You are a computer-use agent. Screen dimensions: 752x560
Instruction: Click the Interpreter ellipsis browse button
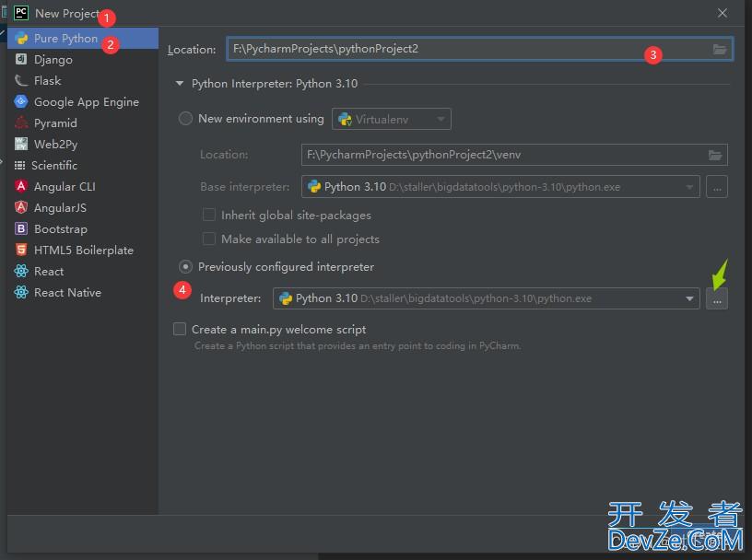click(x=717, y=298)
